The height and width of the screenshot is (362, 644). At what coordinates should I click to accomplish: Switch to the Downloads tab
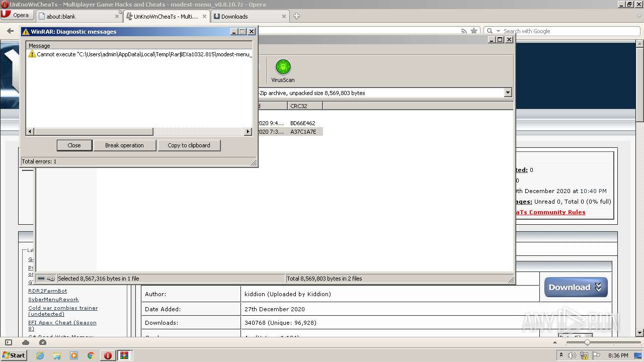point(250,16)
